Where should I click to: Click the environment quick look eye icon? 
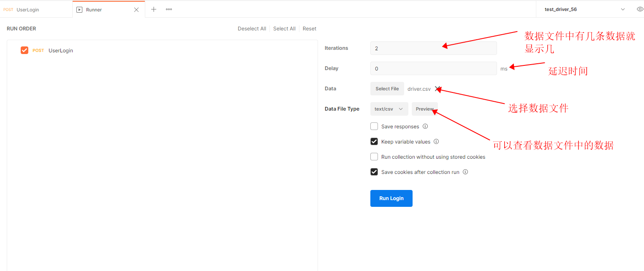coord(640,9)
